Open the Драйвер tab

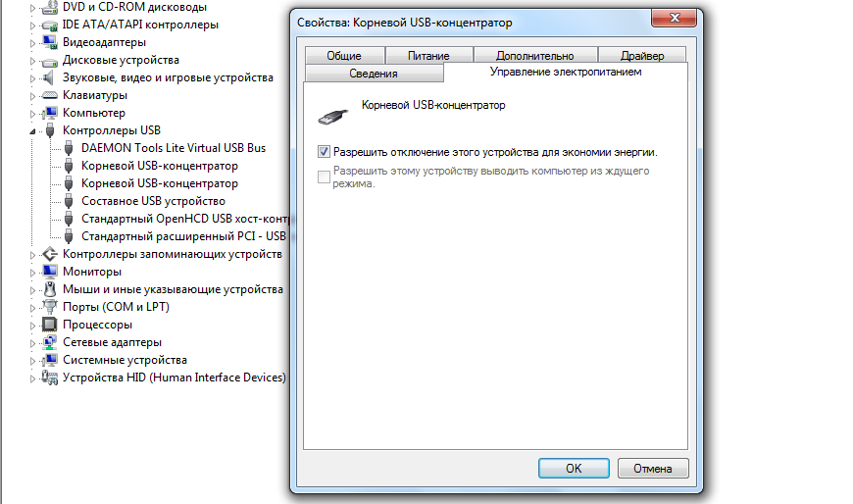pyautogui.click(x=642, y=56)
